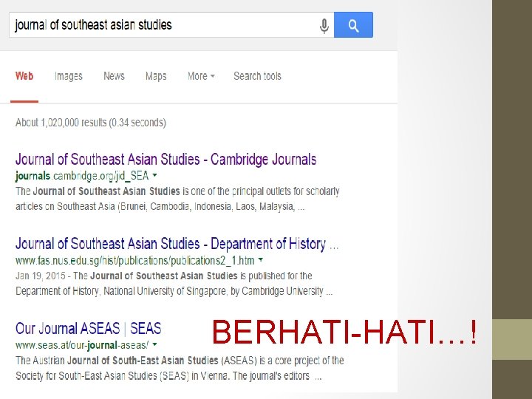Expand arrow beside www.seas.at URL

[x=154, y=344]
